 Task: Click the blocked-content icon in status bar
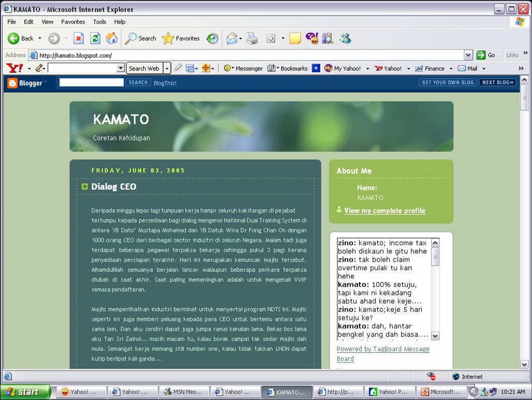[x=431, y=376]
